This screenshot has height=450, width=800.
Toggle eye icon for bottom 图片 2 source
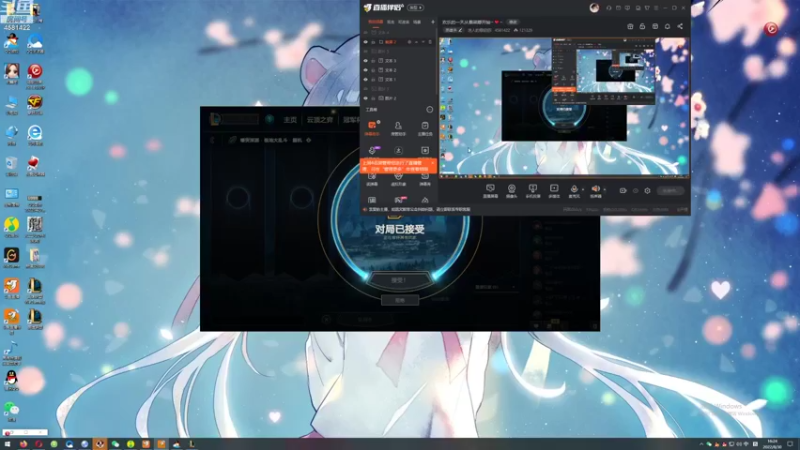pos(365,98)
